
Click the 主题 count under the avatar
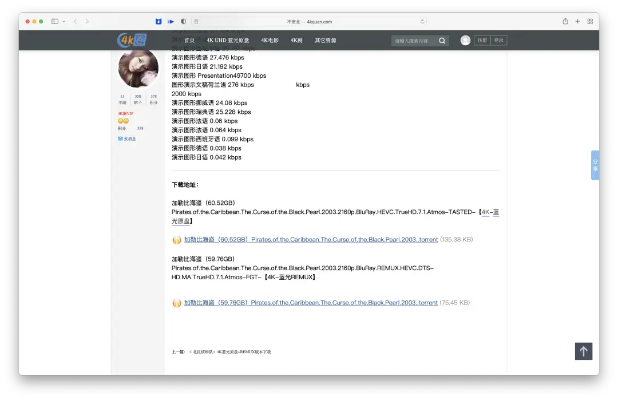click(x=123, y=99)
